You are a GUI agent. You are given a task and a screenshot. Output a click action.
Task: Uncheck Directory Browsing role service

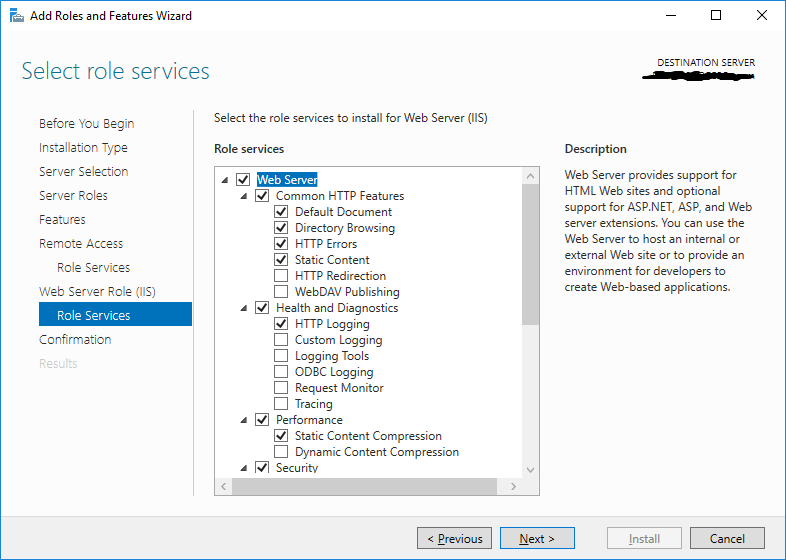(x=281, y=228)
